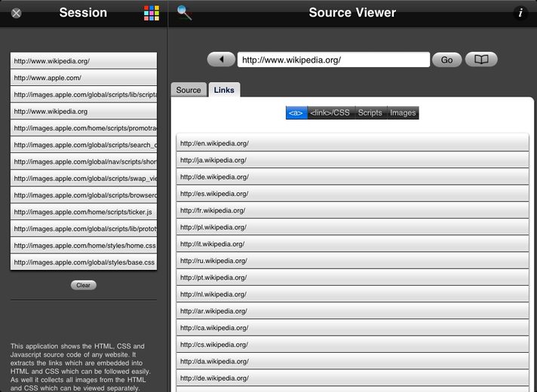Image resolution: width=537 pixels, height=392 pixels.
Task: Follow link http://fr.wikipedia.org/
Action: click(x=353, y=210)
